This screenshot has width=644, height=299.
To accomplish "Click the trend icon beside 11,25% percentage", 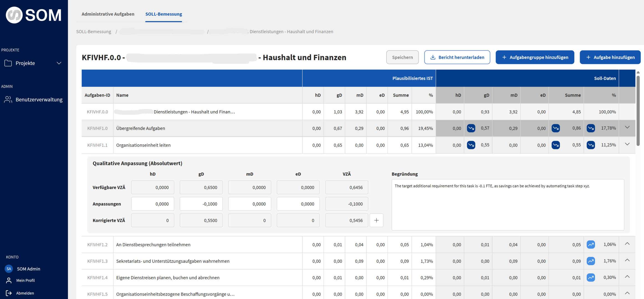I will (x=591, y=145).
